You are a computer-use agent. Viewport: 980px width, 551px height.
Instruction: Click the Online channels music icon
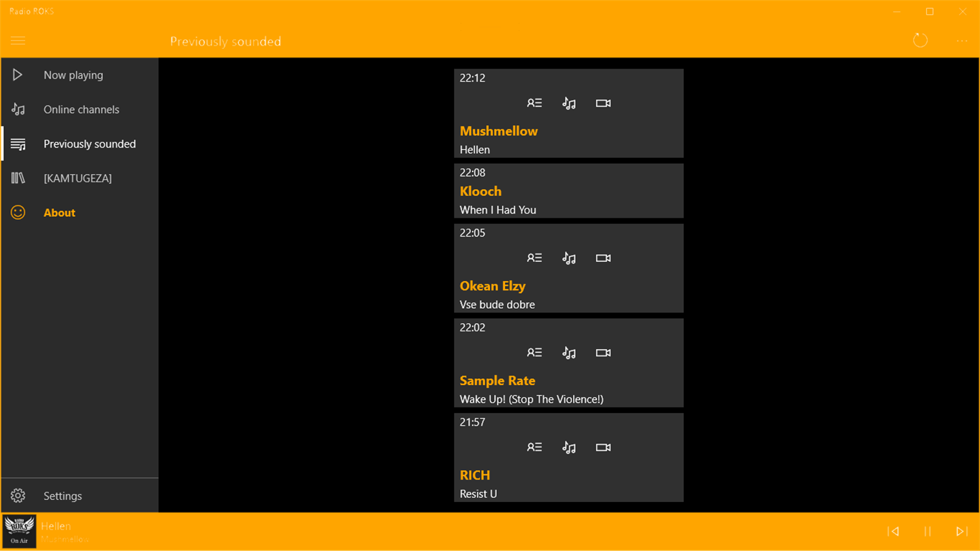tap(18, 110)
